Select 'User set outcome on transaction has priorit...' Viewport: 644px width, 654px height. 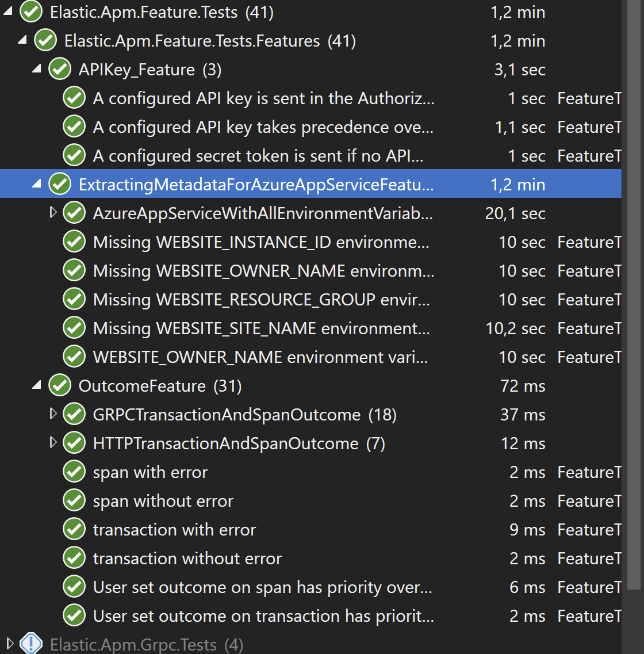coord(263,617)
